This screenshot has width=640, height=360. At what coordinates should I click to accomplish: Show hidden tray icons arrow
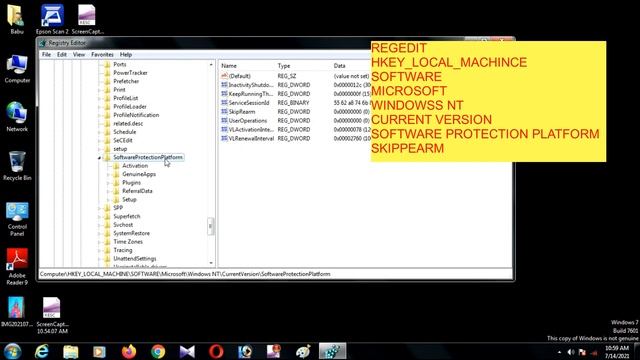(559, 352)
